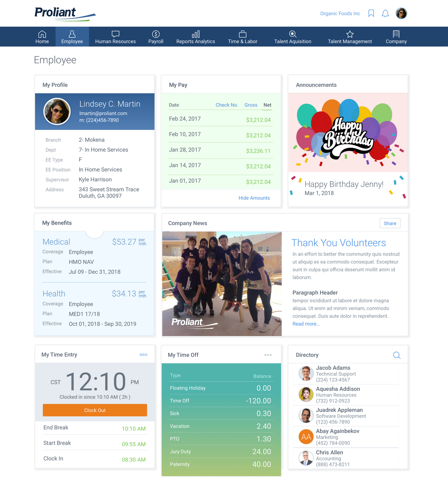This screenshot has width=448, height=492.
Task: Select the Talent Management star icon
Action: tap(350, 34)
